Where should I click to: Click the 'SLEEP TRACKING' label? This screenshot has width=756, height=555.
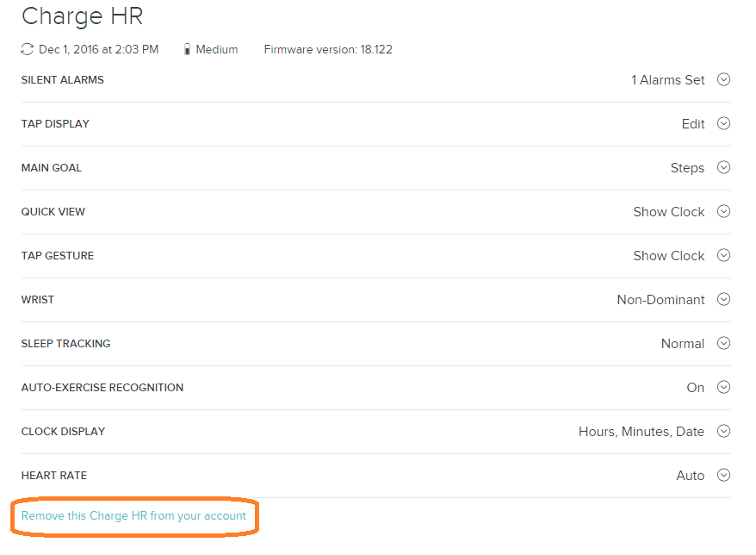coord(65,344)
